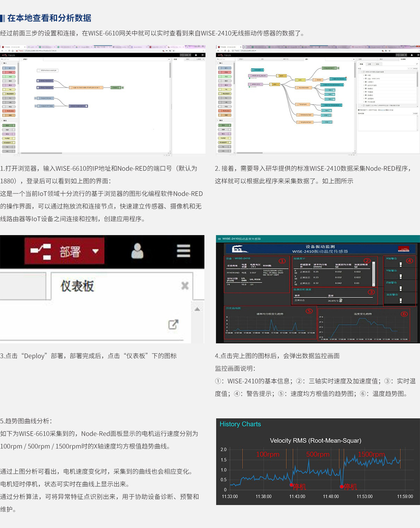Select the TempHumiChart function node
The height and width of the screenshot is (528, 420).
coord(305,122)
